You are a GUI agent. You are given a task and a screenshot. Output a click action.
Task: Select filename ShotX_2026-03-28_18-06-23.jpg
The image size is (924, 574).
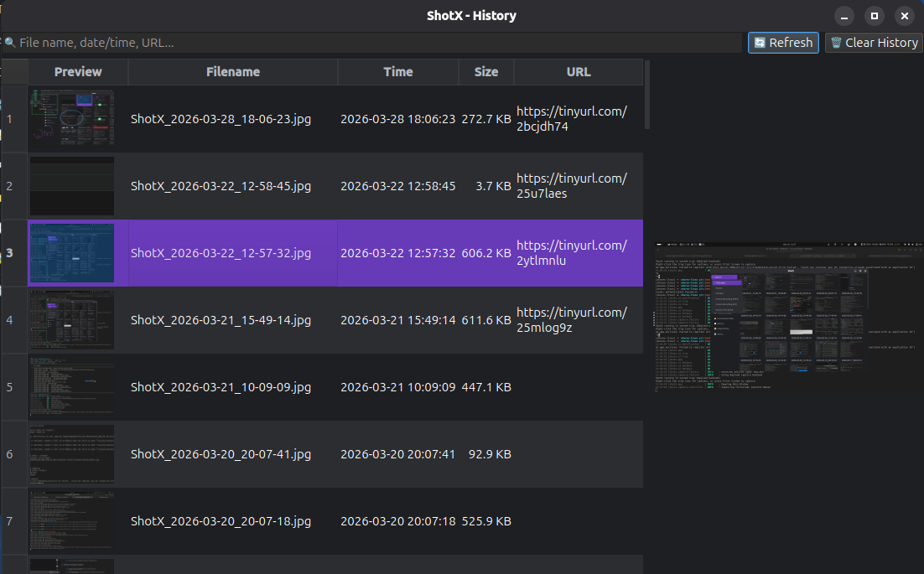(221, 119)
